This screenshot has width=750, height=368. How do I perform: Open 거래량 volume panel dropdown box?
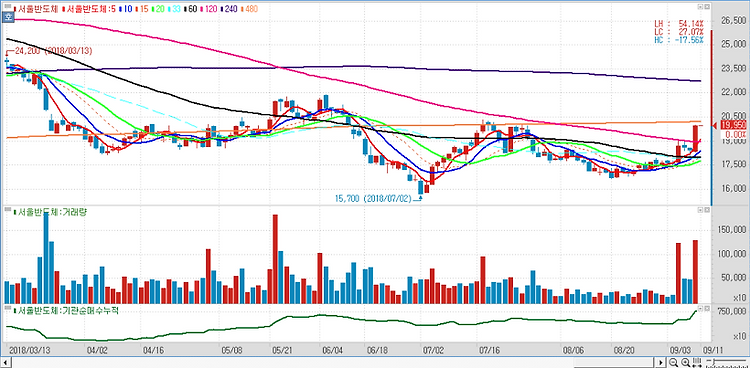699,210
